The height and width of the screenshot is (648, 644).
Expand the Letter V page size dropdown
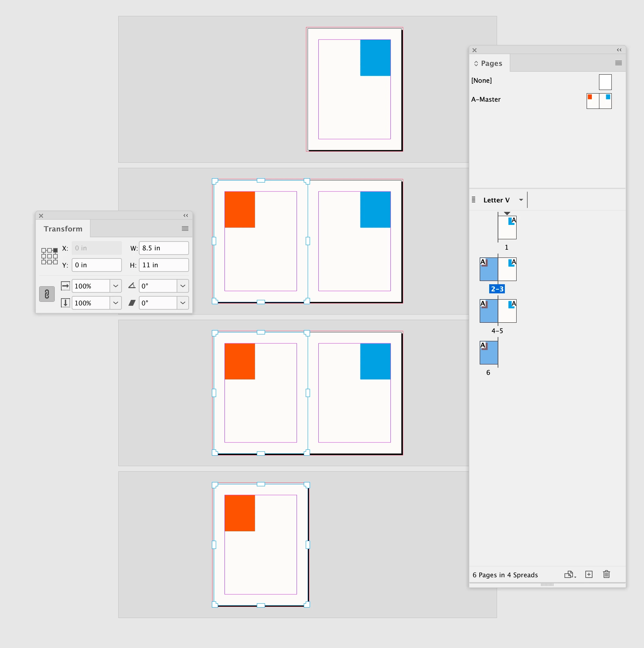pyautogui.click(x=520, y=200)
